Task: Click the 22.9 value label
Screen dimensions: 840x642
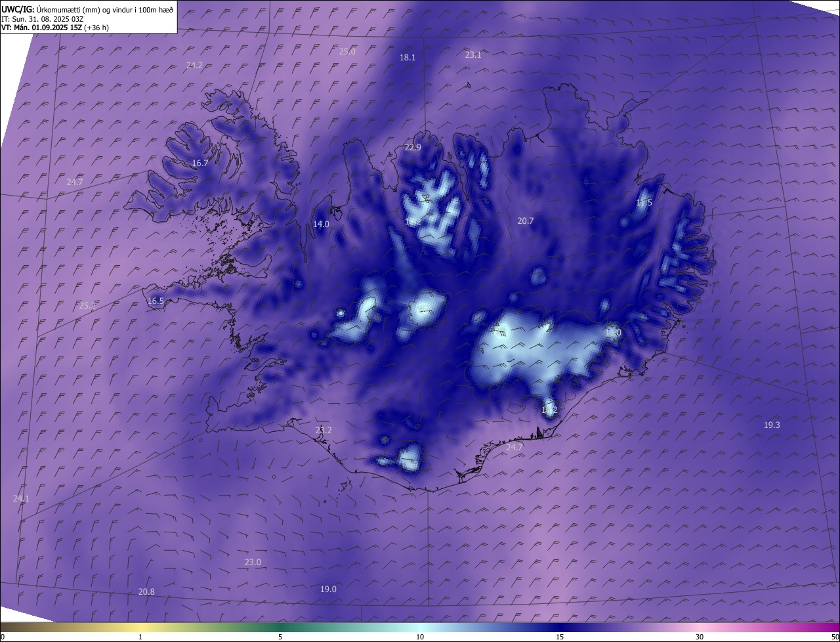Action: (x=413, y=147)
